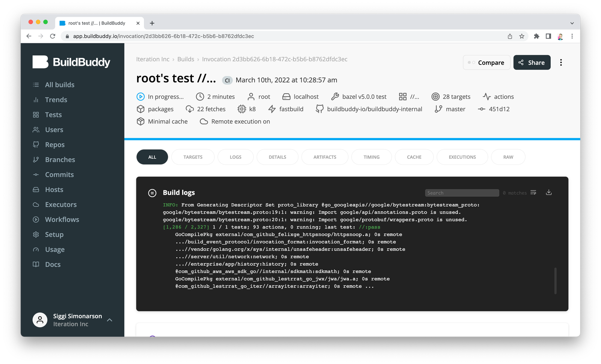
Task: Click the user avatar icon
Action: click(x=40, y=320)
